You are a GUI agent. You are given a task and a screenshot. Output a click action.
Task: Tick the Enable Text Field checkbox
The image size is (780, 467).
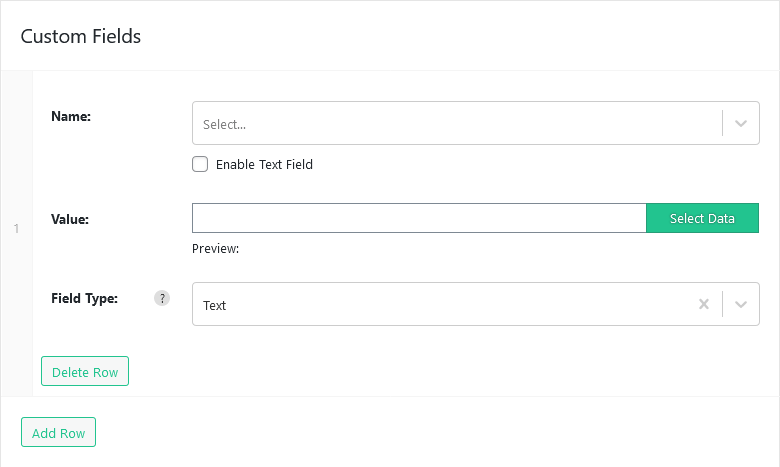(200, 164)
